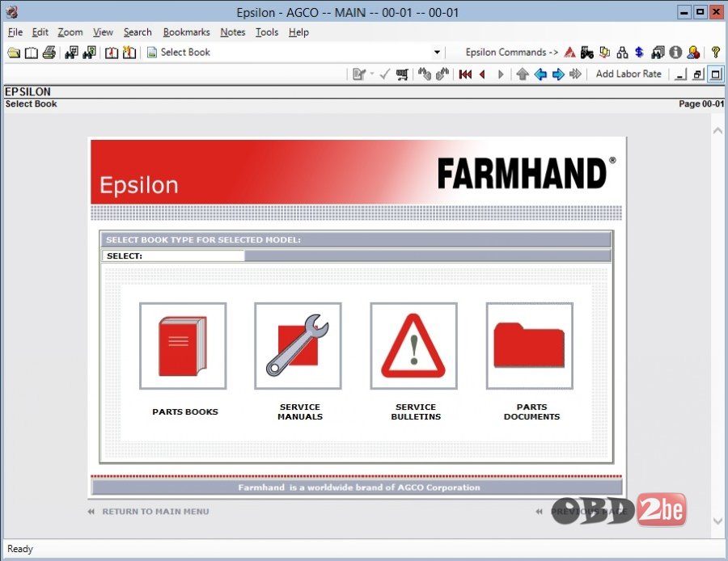The height and width of the screenshot is (561, 728).
Task: Click the first hands picklist icon
Action: [425, 74]
